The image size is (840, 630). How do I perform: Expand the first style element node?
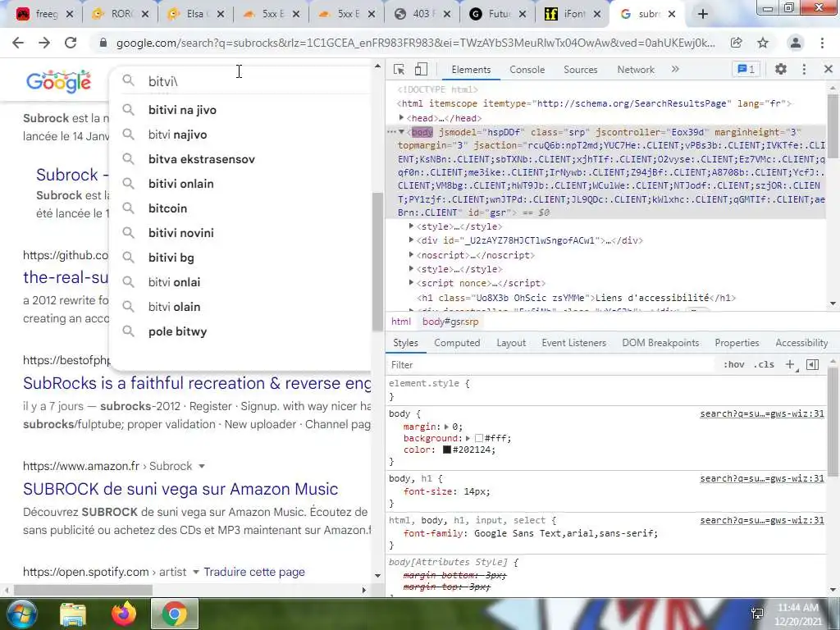[x=411, y=226]
